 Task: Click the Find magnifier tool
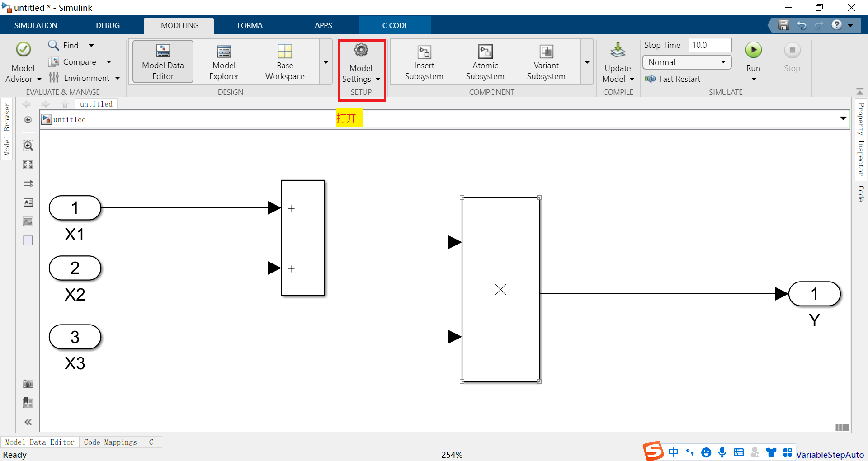pos(54,45)
